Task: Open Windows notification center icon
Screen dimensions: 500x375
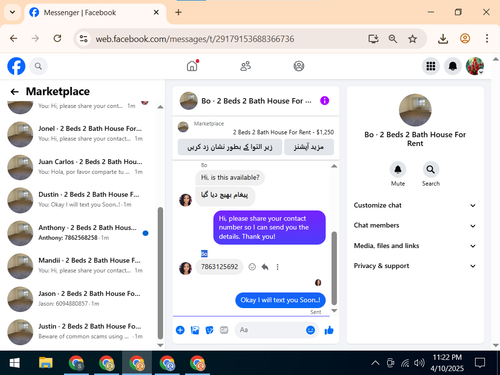Action: tap(480, 363)
